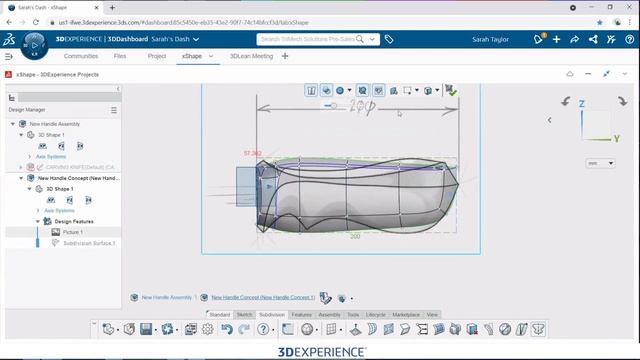This screenshot has height=360, width=640.
Task: Toggle the symmetry heart-shaped button
Action: tap(379, 90)
